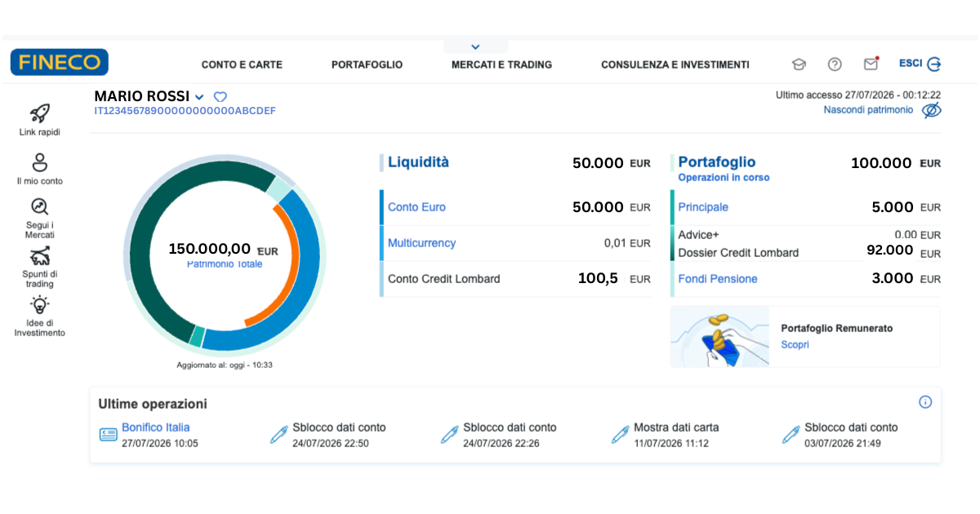The height and width of the screenshot is (514, 980).
Task: Expand the Mario Rossi account chevron
Action: [199, 97]
